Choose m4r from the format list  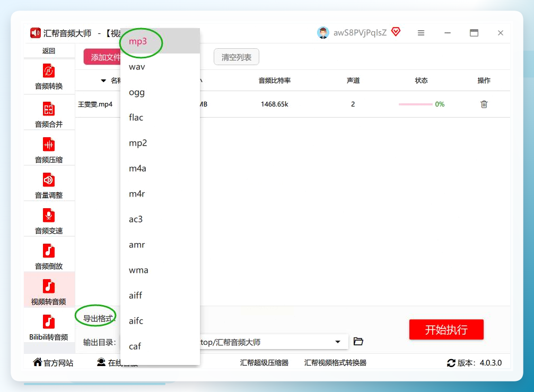(x=160, y=194)
